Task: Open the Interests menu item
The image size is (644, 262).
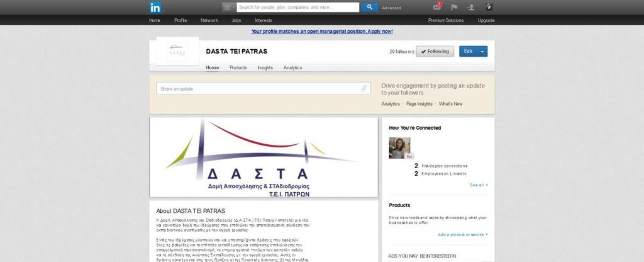Action: [x=264, y=21]
